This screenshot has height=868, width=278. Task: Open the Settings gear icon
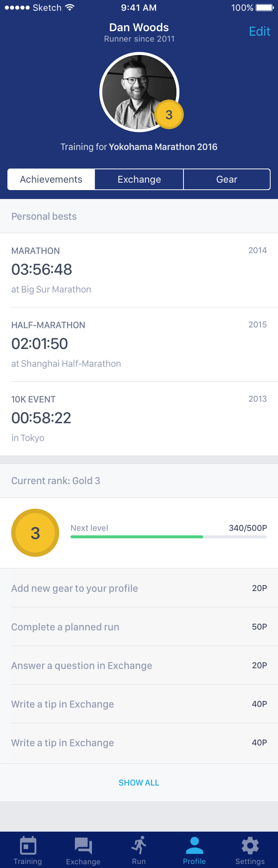[250, 846]
